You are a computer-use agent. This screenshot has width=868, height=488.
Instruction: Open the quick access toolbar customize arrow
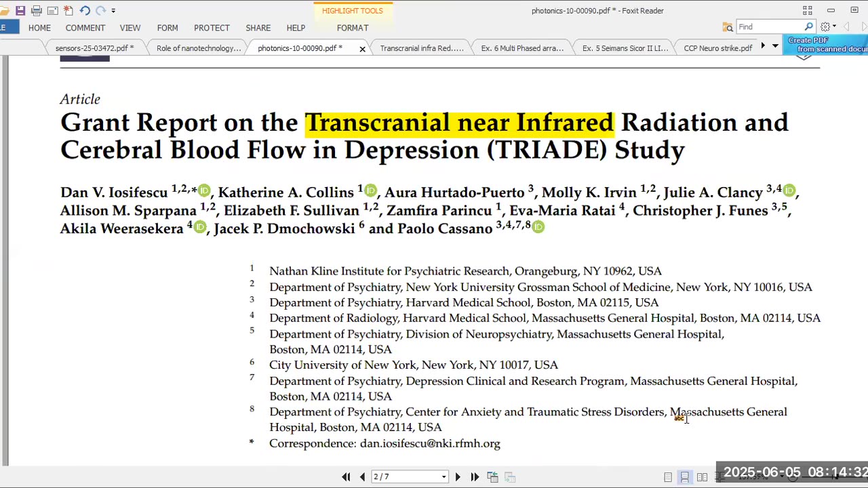click(113, 11)
